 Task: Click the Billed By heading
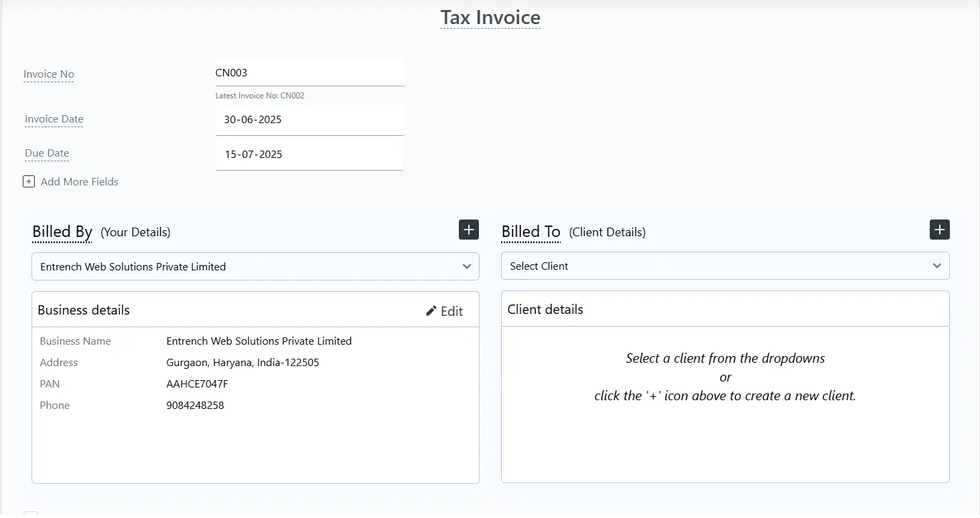[x=62, y=232]
